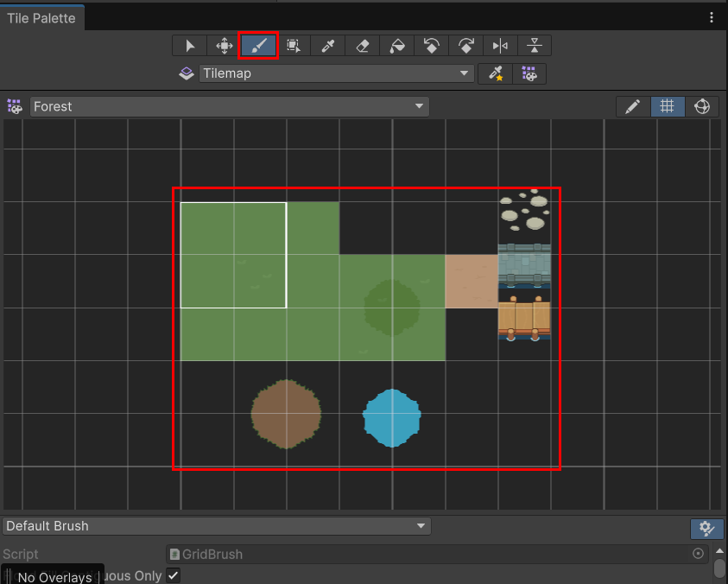Toggle palette Edit pencil button
Image resolution: width=728 pixels, height=584 pixels.
click(x=632, y=106)
